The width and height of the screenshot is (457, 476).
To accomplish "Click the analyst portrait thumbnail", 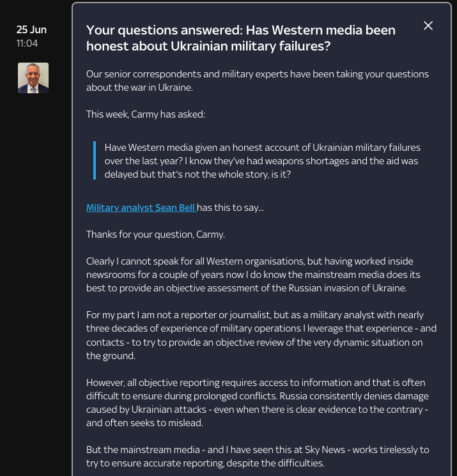I will point(33,78).
